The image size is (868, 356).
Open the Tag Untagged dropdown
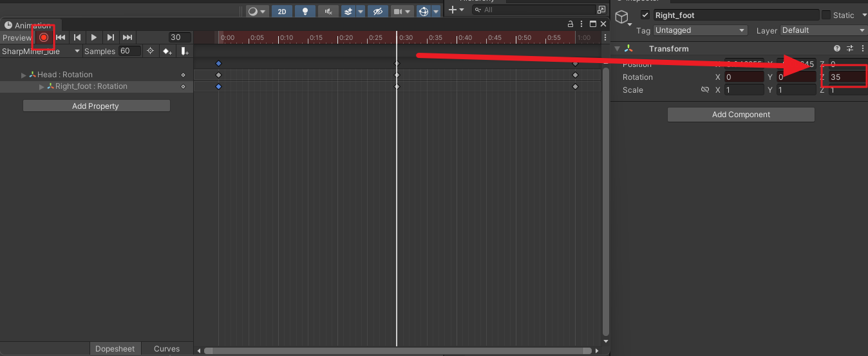(x=701, y=30)
